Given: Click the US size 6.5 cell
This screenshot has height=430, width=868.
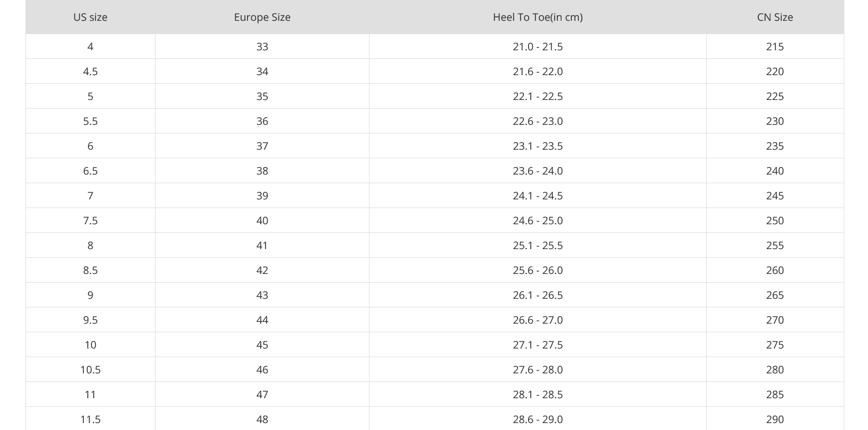Looking at the screenshot, I should pos(90,170).
